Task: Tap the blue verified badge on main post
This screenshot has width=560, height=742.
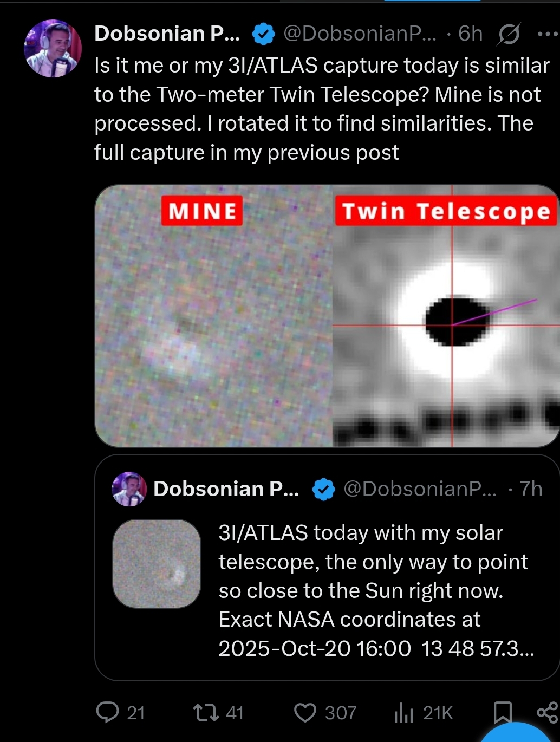Action: click(x=263, y=34)
